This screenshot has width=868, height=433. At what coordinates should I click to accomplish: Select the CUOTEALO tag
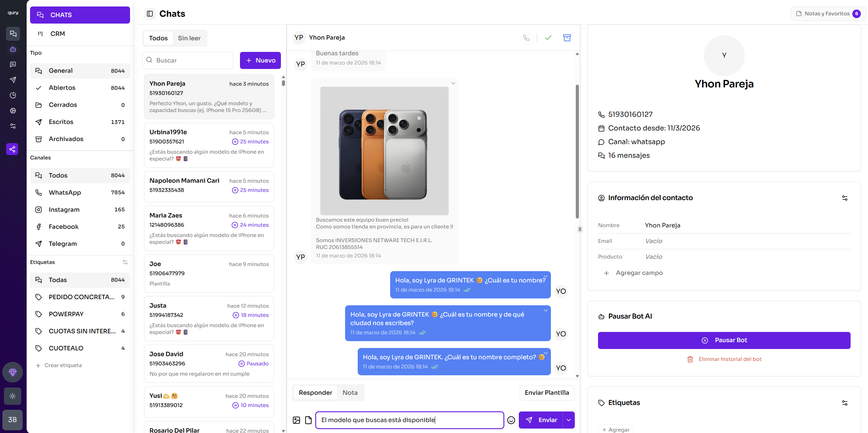pos(80,348)
